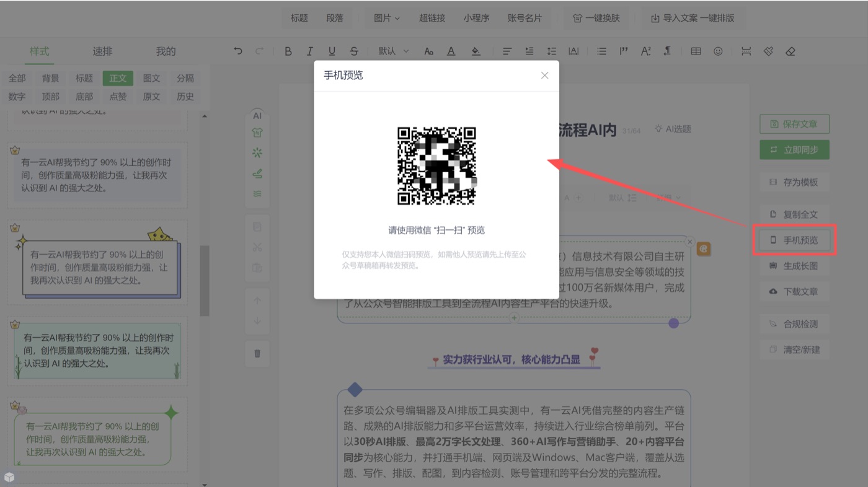Viewport: 868px width, 487px height.
Task: Insert a block quote
Action: (x=624, y=51)
